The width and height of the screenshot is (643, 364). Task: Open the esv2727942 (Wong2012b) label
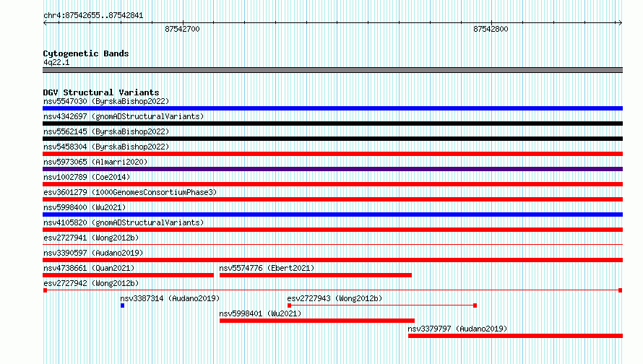(x=91, y=283)
